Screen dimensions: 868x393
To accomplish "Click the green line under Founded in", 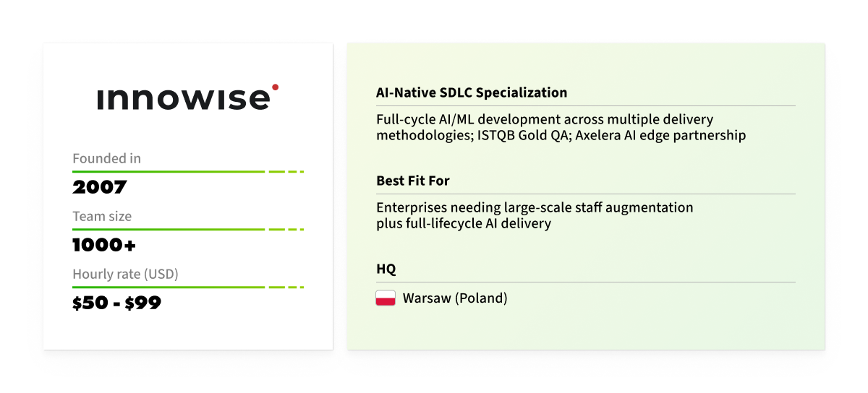I will coord(188,172).
